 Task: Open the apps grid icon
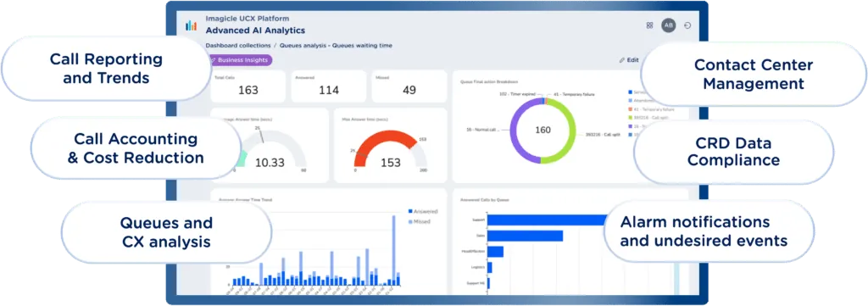coord(649,25)
